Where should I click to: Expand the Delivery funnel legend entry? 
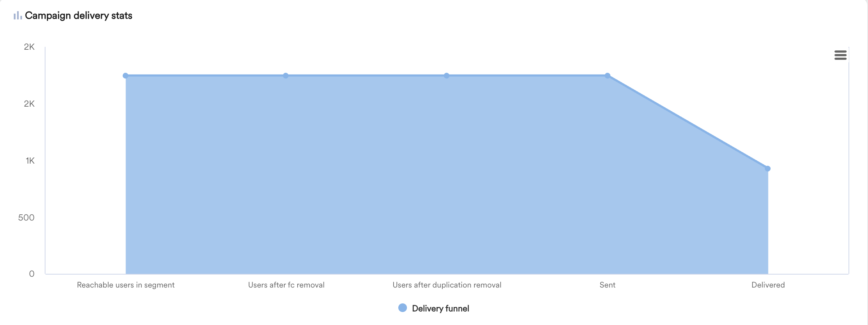tap(441, 308)
